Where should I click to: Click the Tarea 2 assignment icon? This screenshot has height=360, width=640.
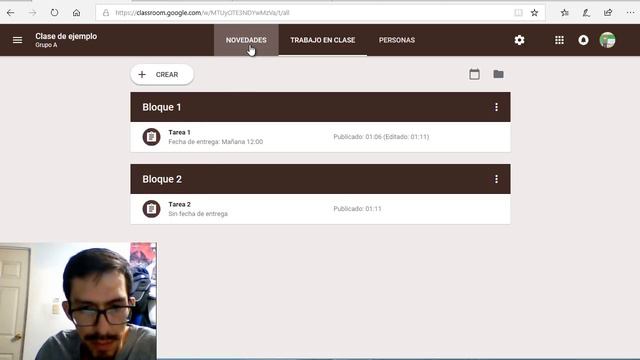point(151,209)
